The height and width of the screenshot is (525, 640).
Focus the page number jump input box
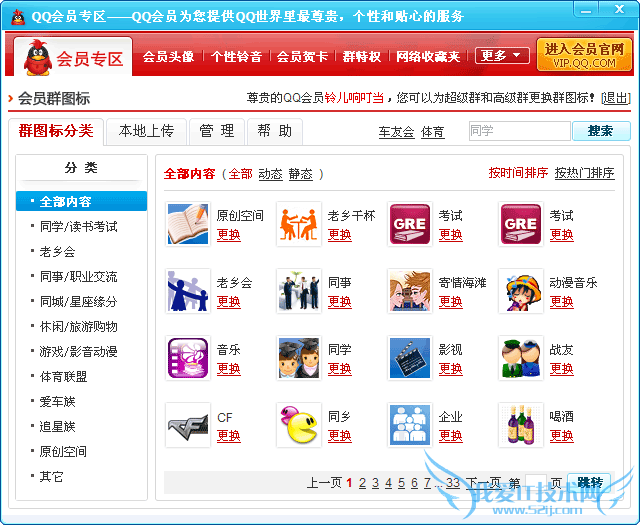(x=536, y=483)
